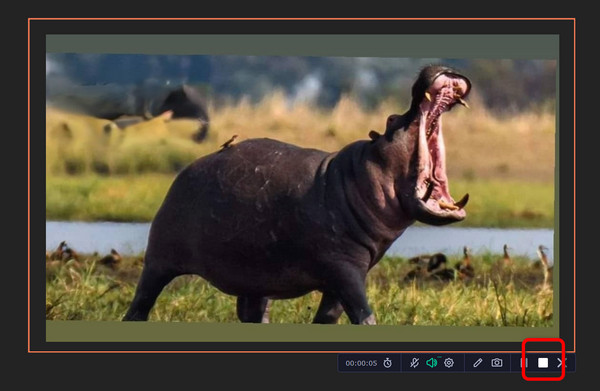Image resolution: width=600 pixels, height=391 pixels.
Task: Open recording settings gear icon
Action: [449, 363]
